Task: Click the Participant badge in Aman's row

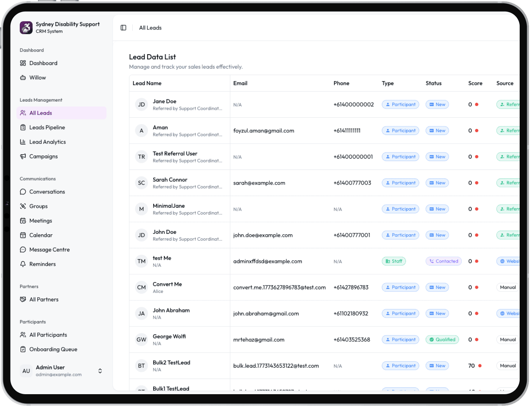Action: click(x=400, y=131)
